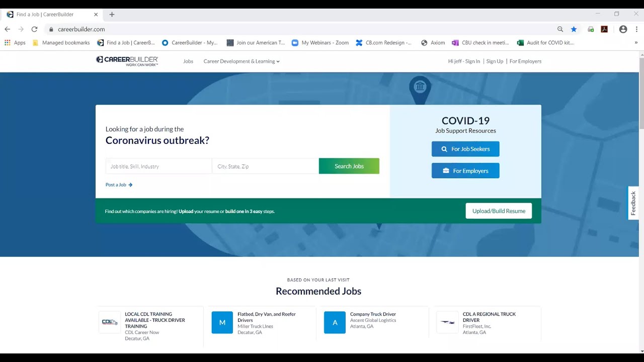Focus the Job title, Skill, Industry field

[x=158, y=166]
